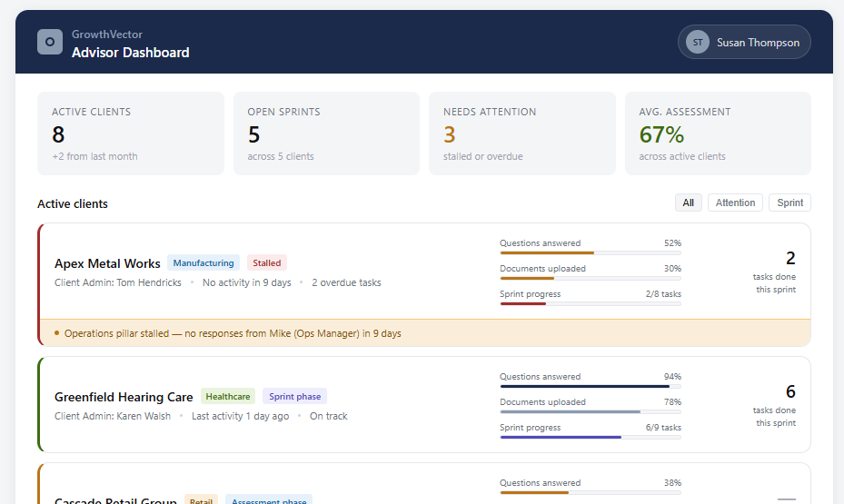Click 'stalled or overdue' text
Image resolution: width=844 pixels, height=504 pixels.
click(482, 156)
